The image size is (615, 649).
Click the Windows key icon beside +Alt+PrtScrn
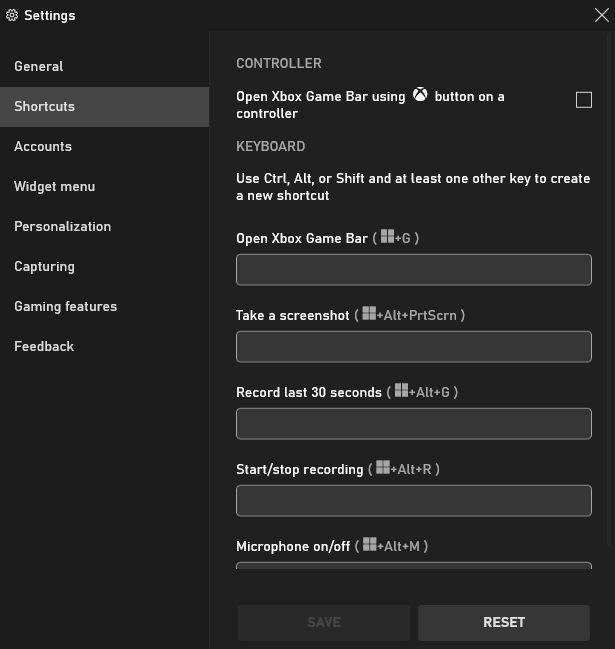369,313
